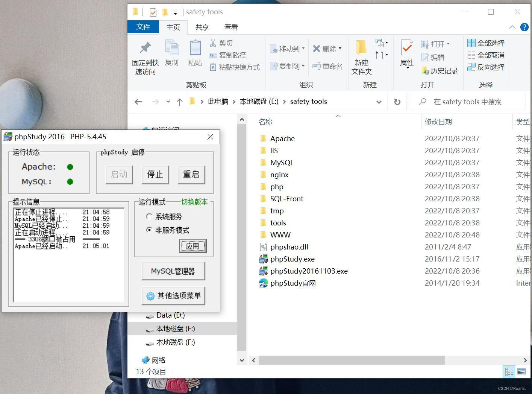
Task: Open the Explorer help question mark icon
Action: pyautogui.click(x=524, y=27)
